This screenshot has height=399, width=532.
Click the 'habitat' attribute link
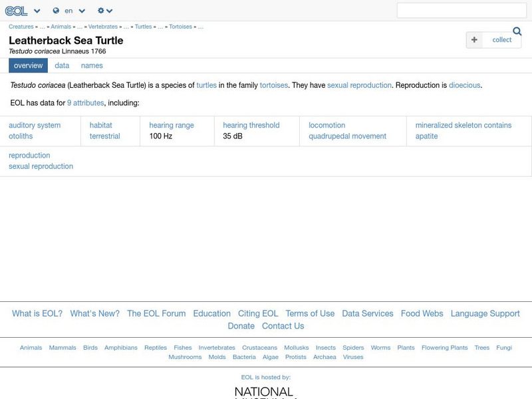pyautogui.click(x=101, y=125)
